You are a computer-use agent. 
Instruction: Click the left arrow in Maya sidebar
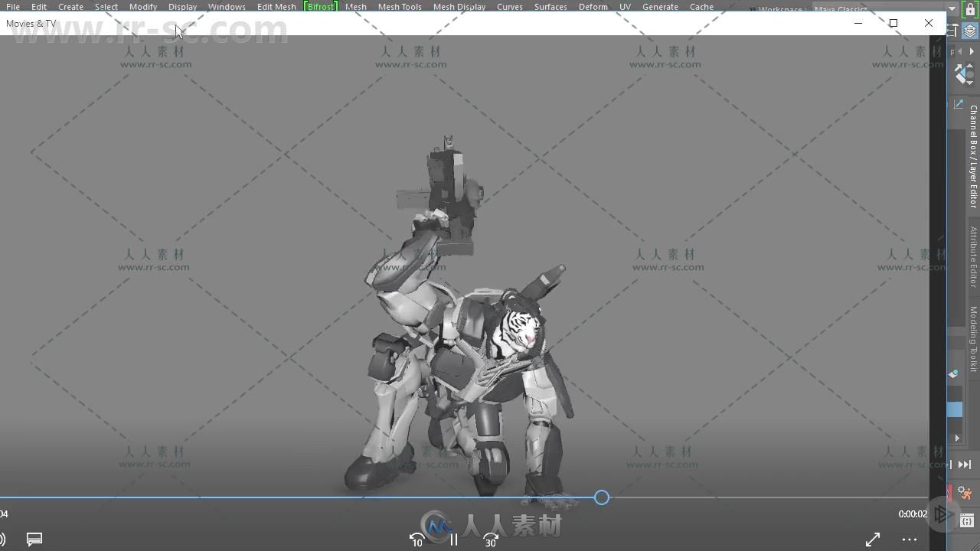point(960,51)
